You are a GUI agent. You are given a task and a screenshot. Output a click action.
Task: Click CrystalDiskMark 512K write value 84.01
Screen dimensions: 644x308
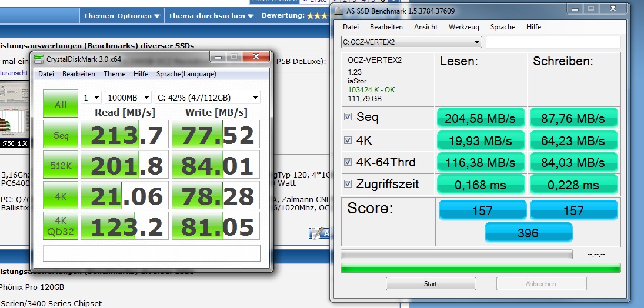pos(216,165)
